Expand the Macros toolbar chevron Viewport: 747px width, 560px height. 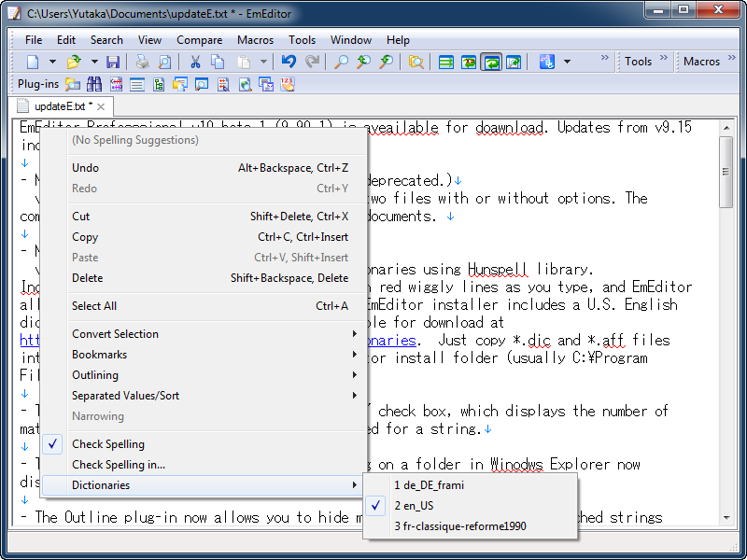coord(732,58)
